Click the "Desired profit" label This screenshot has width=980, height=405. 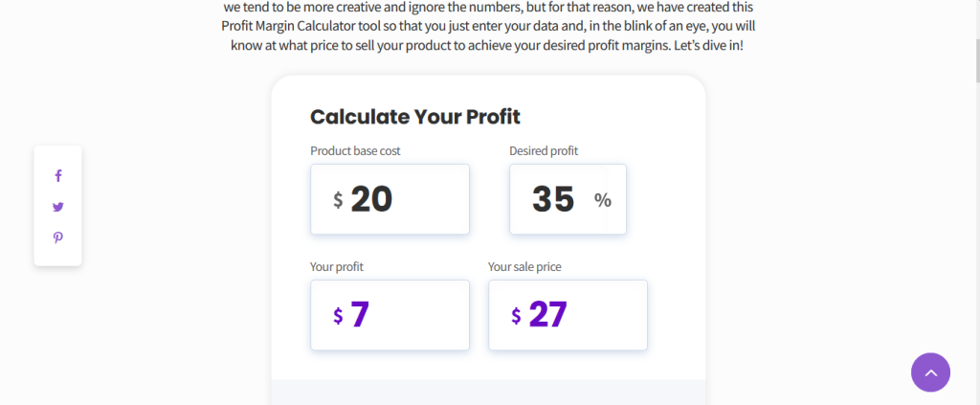(x=544, y=151)
